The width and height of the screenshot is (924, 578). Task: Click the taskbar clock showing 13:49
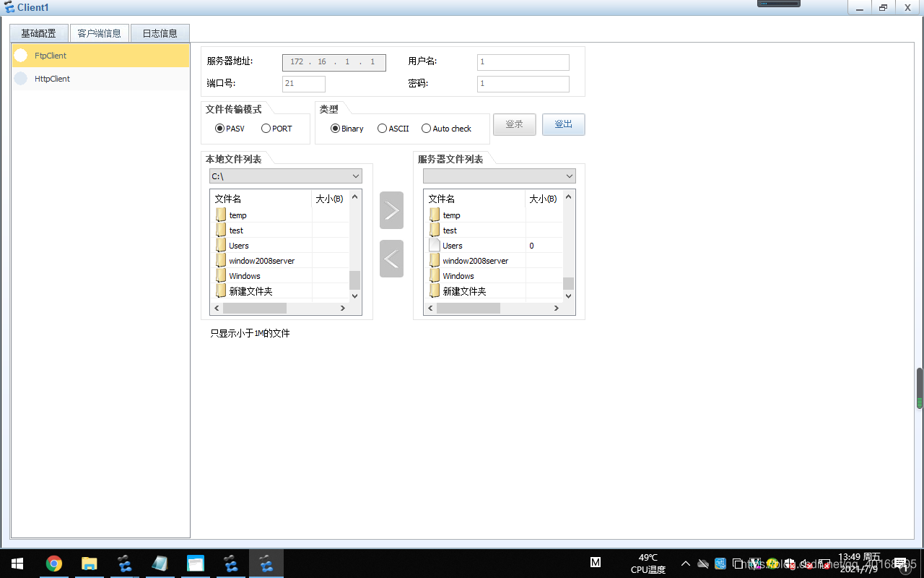coord(859,563)
